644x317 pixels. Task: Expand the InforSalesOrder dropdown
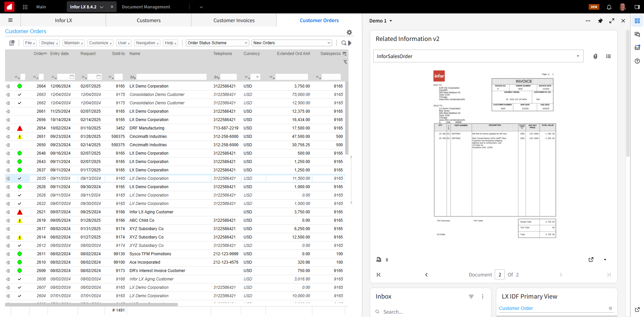coord(578,56)
